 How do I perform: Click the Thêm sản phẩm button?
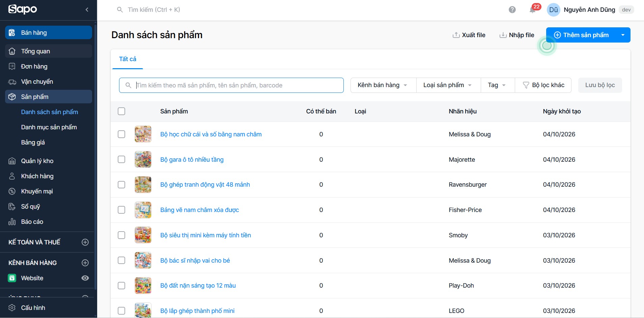point(582,35)
